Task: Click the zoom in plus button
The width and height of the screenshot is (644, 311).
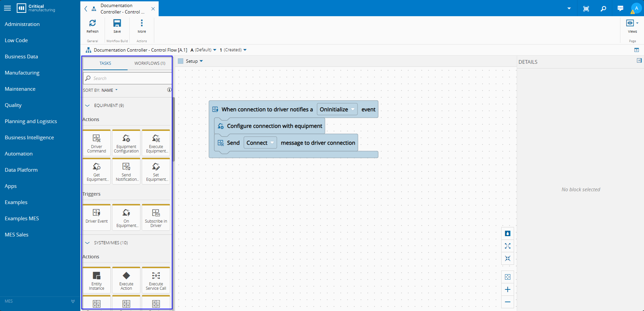Action: 507,289
